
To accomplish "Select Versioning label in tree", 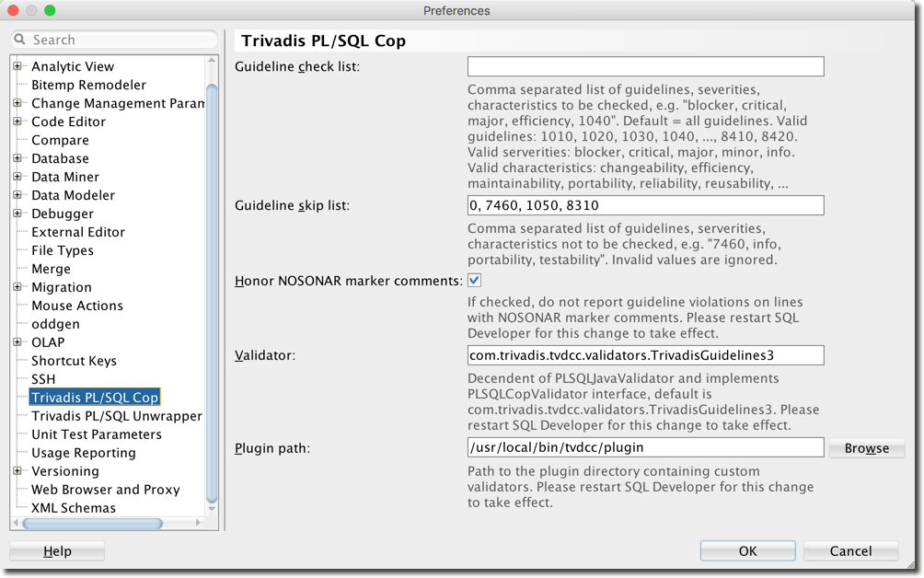I will [64, 471].
